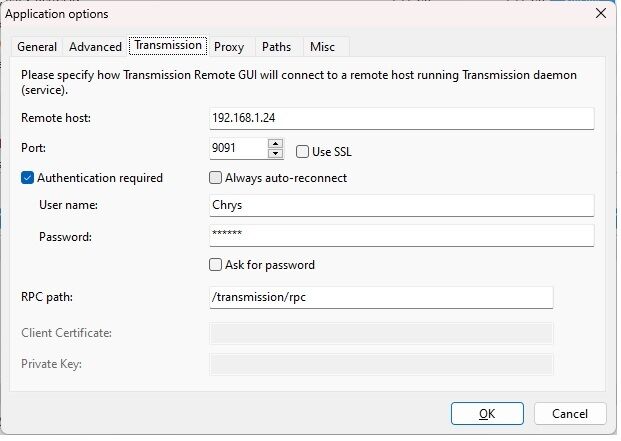Click the Cancel button
Viewport: 621px width, 441px height.
point(571,415)
